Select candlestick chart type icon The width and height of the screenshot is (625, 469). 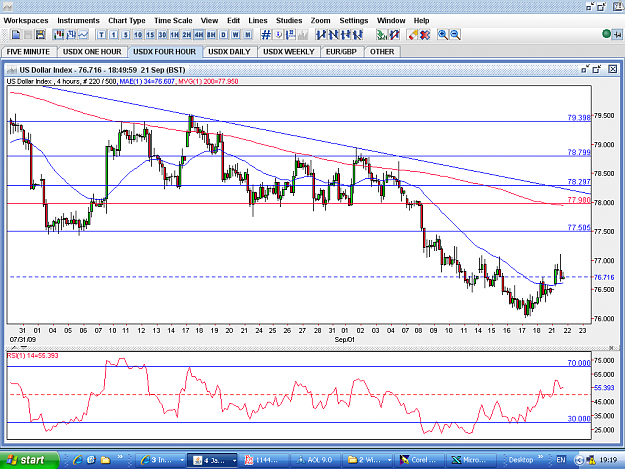(x=59, y=35)
